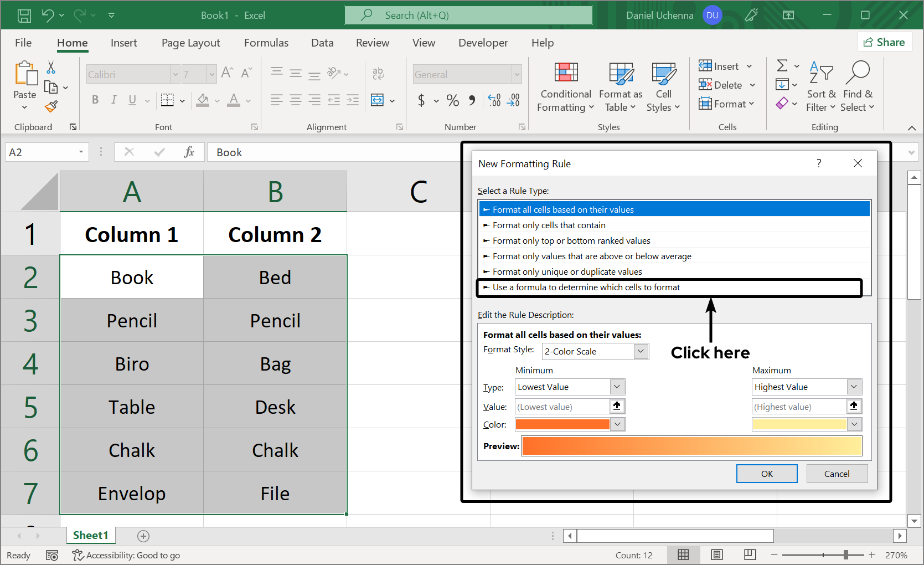Open the Minimum Type Lowest Value dropdown
The height and width of the screenshot is (565, 924).
tap(617, 387)
